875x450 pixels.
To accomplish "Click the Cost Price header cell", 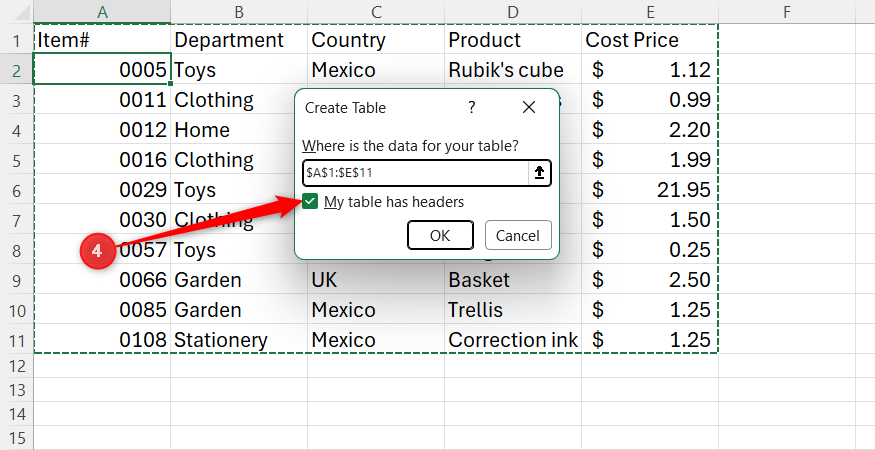I will pyautogui.click(x=650, y=40).
